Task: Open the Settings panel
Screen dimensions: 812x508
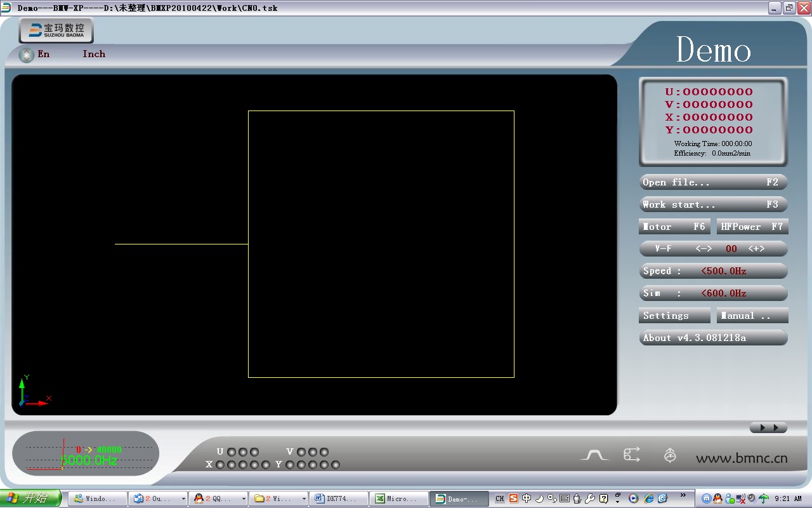Action: click(x=674, y=316)
